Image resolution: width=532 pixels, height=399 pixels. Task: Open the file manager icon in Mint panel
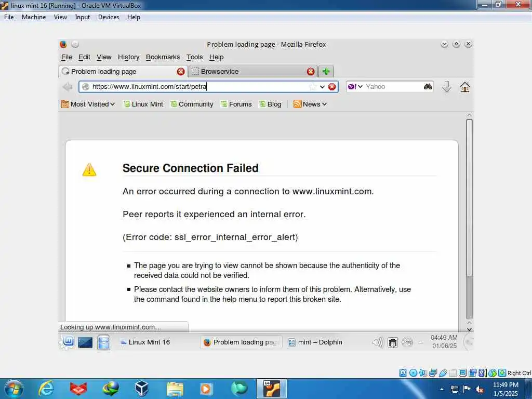103,342
